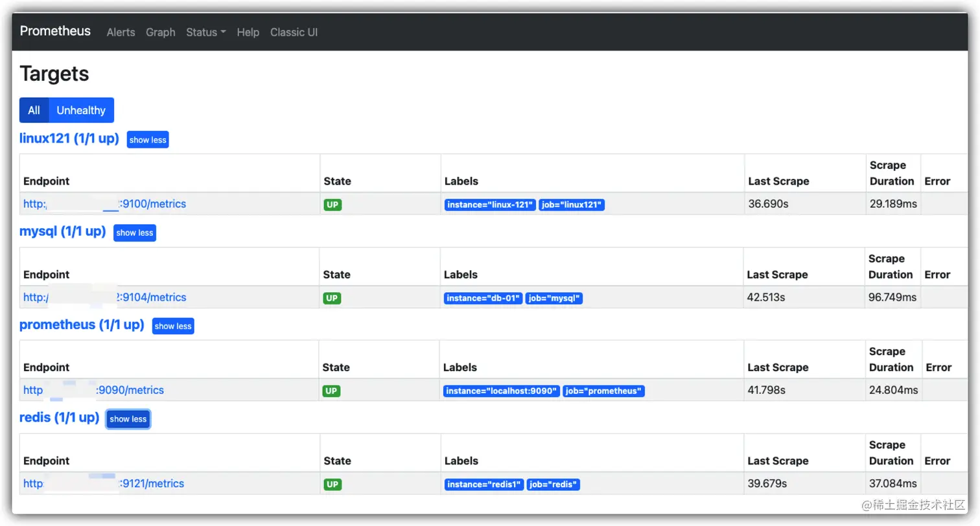Click the UP state badge for redis
Screen dimensions: 980x526
tap(332, 485)
